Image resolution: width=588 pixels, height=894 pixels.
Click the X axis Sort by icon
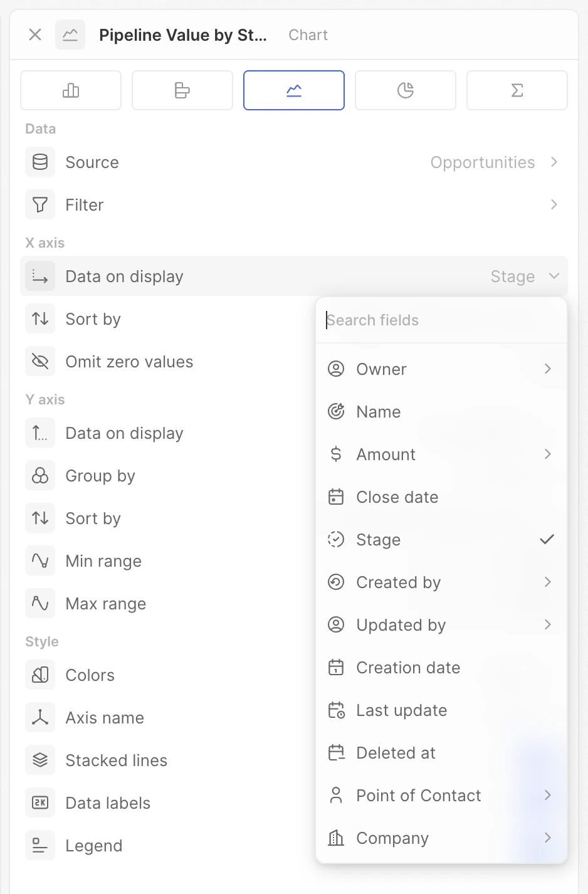point(40,318)
